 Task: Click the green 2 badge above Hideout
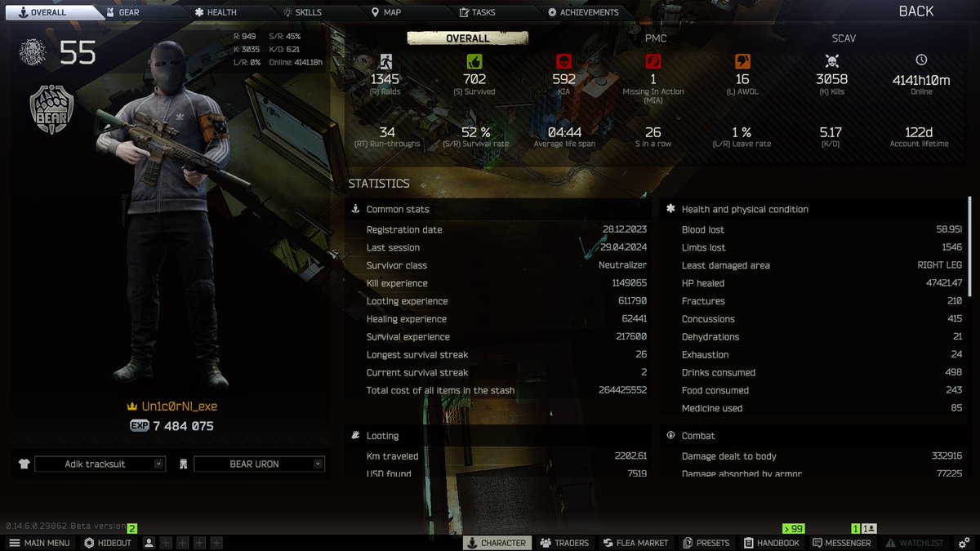[x=131, y=529]
